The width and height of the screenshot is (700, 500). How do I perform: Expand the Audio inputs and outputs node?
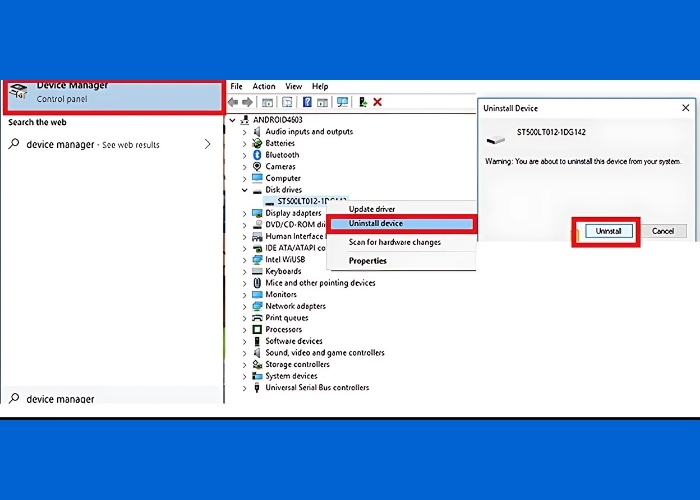(245, 132)
